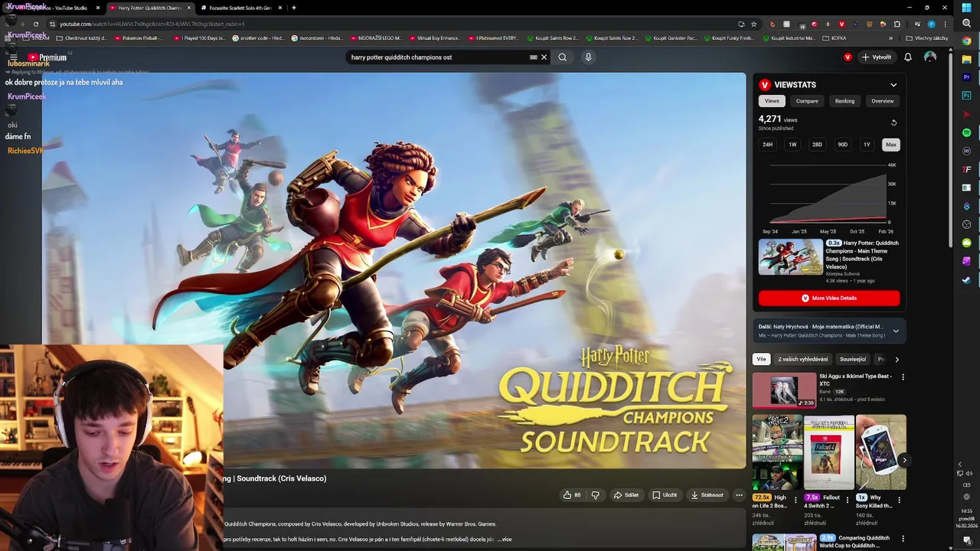Click the Uložit save button
Screen dimensions: 980x551
pyautogui.click(x=665, y=495)
